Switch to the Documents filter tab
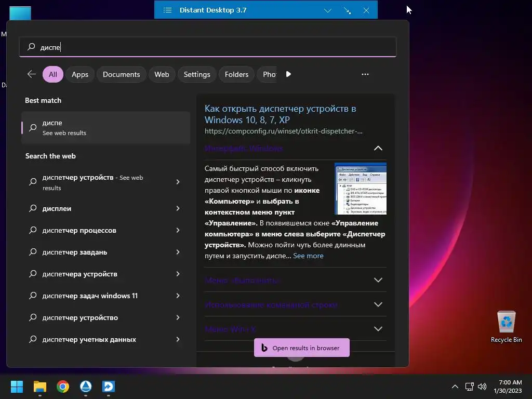532x399 pixels. [122, 74]
